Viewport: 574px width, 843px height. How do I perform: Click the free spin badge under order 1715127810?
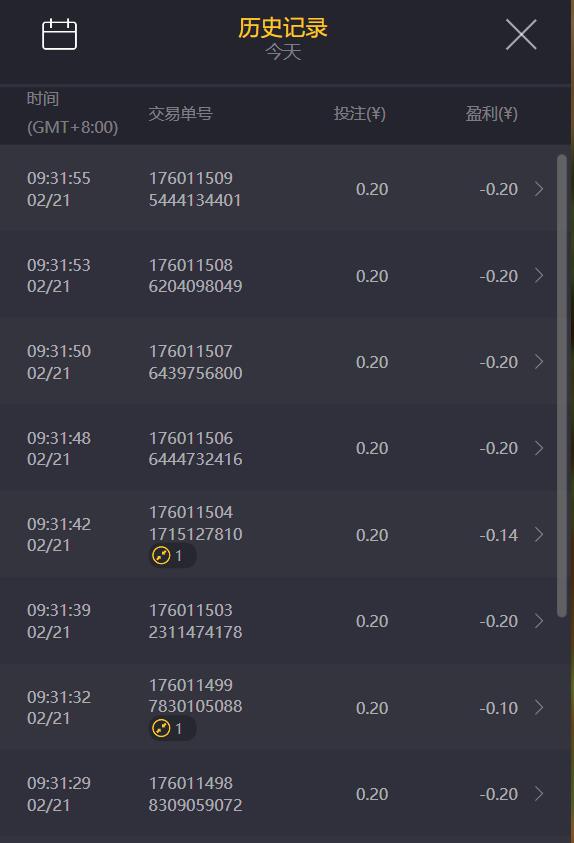(172, 555)
